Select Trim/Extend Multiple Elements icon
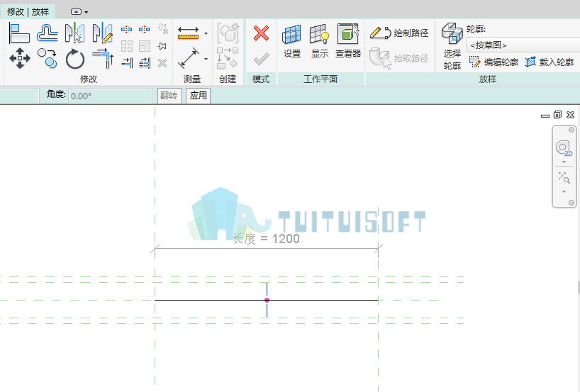The height and width of the screenshot is (392, 580). tap(144, 63)
